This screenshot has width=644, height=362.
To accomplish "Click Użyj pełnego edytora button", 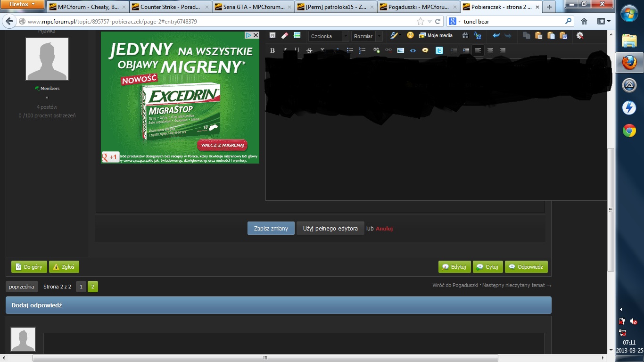I will 330,229.
